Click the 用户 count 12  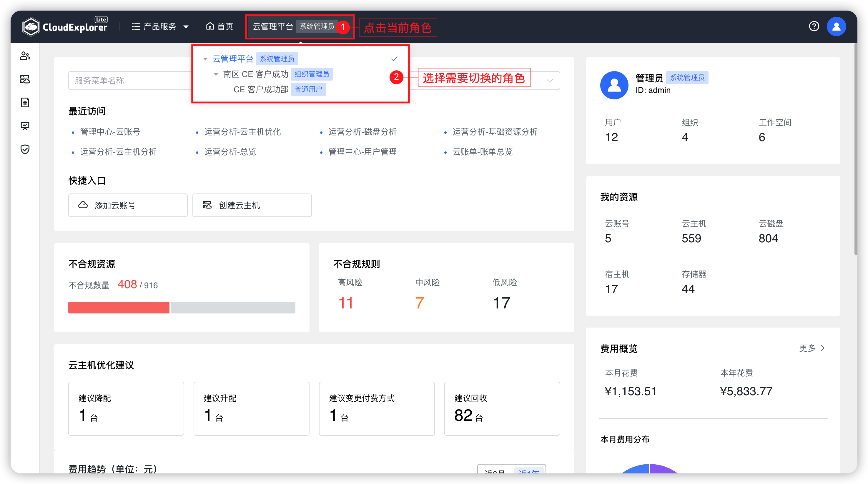611,137
